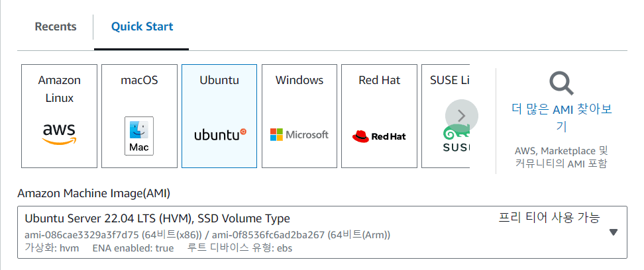Click the Mac Finder icon
The height and width of the screenshot is (270, 644).
coord(139,136)
